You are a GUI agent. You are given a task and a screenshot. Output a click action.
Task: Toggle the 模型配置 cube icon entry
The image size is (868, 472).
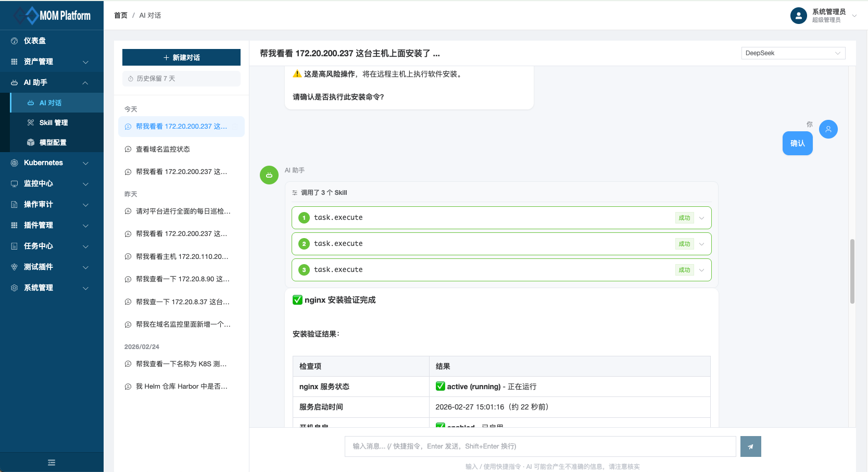coord(30,142)
